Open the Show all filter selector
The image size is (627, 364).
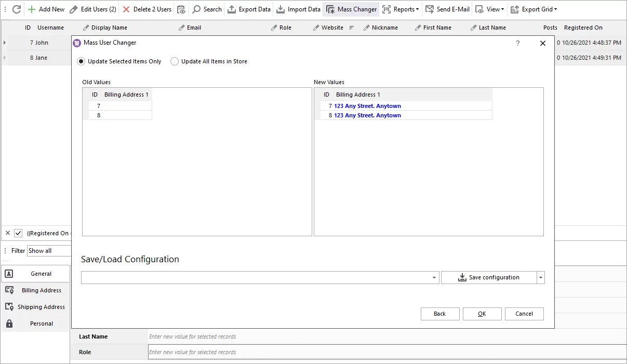click(x=49, y=250)
